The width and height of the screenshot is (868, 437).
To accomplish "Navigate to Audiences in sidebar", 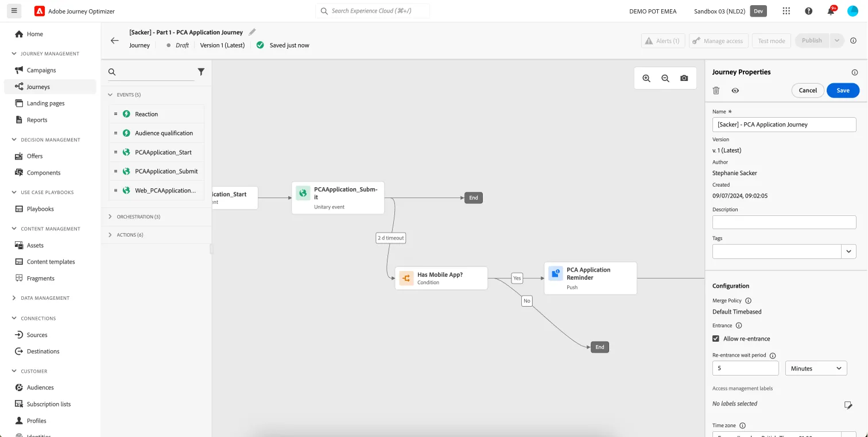I will pos(40,388).
